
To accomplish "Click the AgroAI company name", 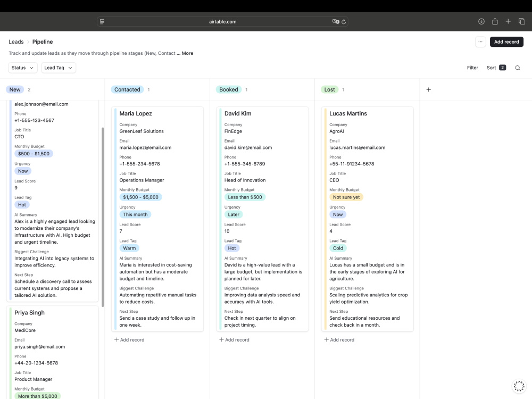I will point(337,131).
